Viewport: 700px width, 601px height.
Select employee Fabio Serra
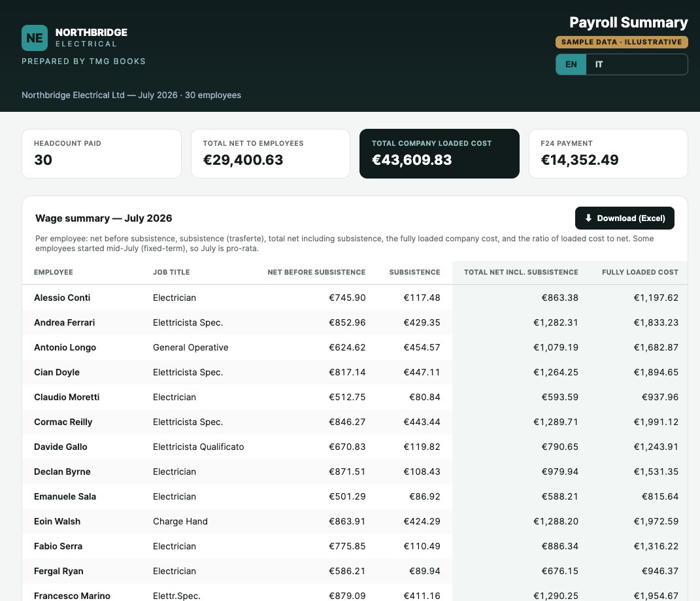point(58,546)
